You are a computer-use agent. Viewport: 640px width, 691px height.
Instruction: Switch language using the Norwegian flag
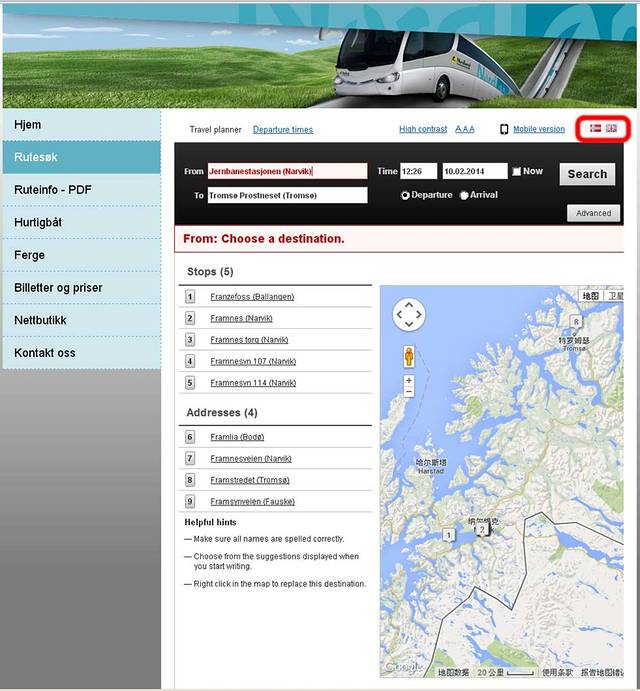tap(596, 129)
